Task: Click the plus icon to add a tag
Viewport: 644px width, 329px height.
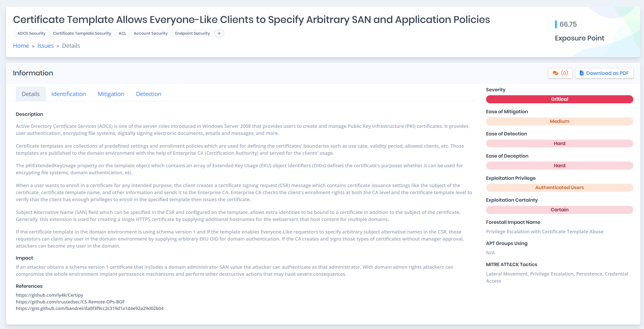Action: point(219,33)
